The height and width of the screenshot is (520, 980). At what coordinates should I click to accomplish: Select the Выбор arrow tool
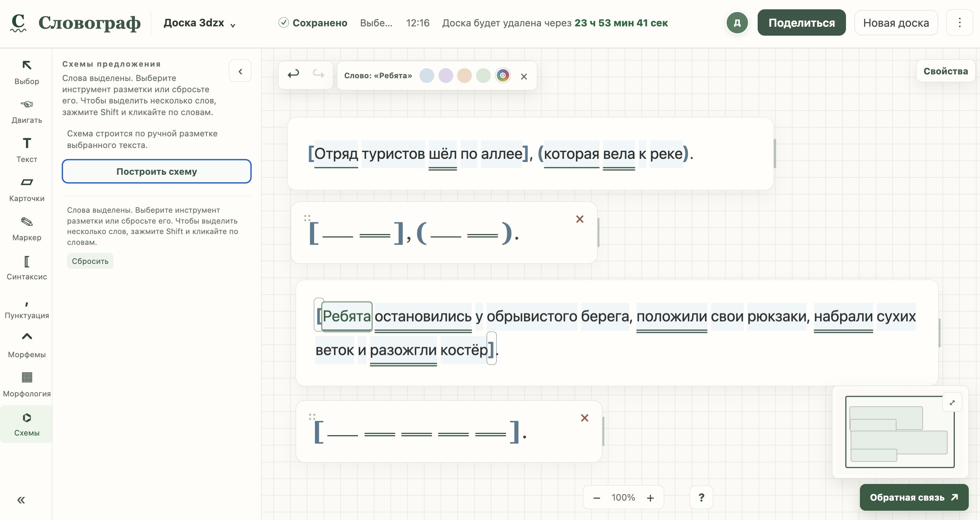pos(26,72)
